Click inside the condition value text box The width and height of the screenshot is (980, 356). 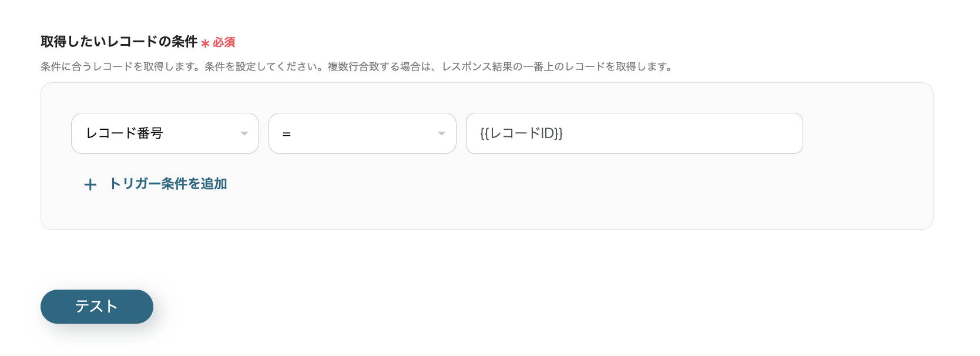(x=634, y=133)
